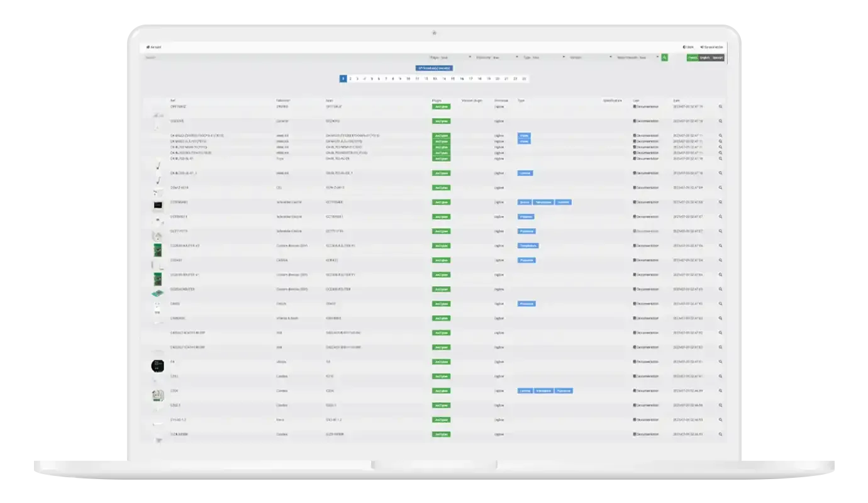Click Documentation book icon in the first row
This screenshot has height=503, width=868.
click(x=635, y=106)
